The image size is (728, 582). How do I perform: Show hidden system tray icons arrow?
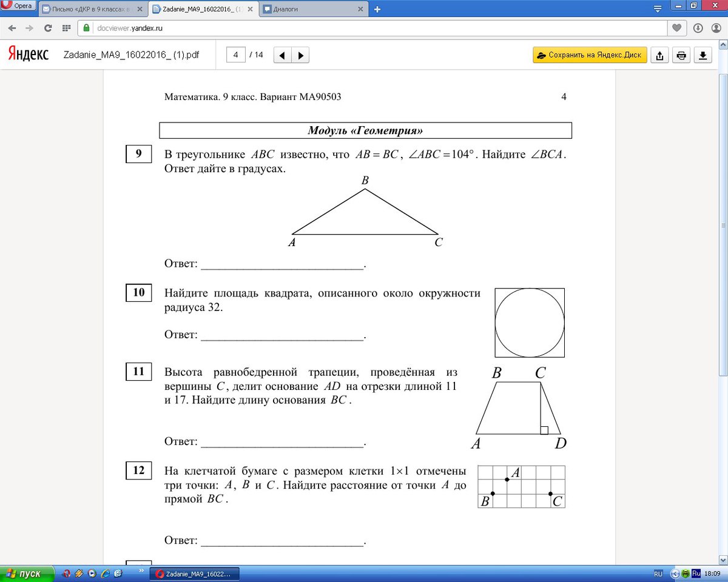[675, 574]
